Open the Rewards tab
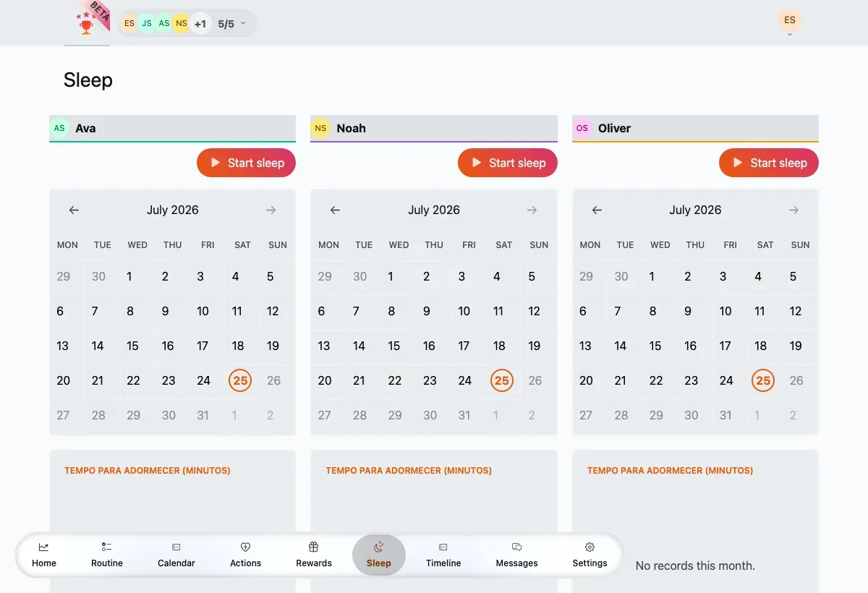Screen dimensions: 868x593 click(314, 555)
